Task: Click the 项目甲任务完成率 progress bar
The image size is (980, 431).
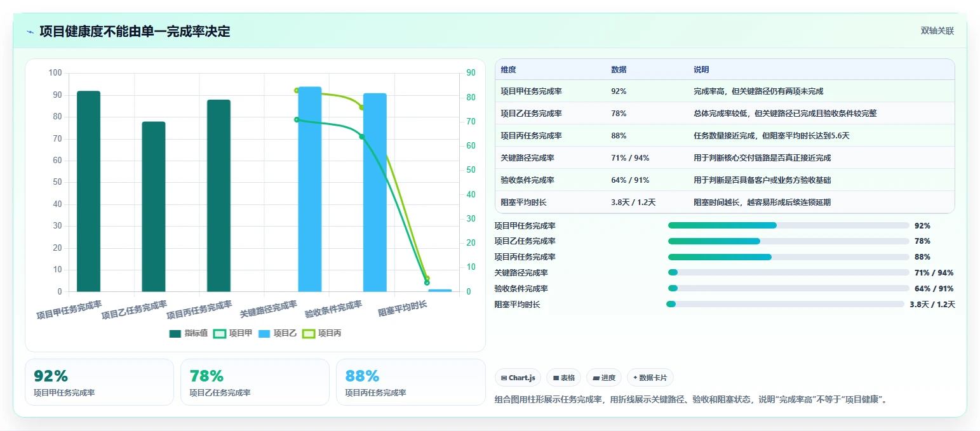Action: click(789, 225)
